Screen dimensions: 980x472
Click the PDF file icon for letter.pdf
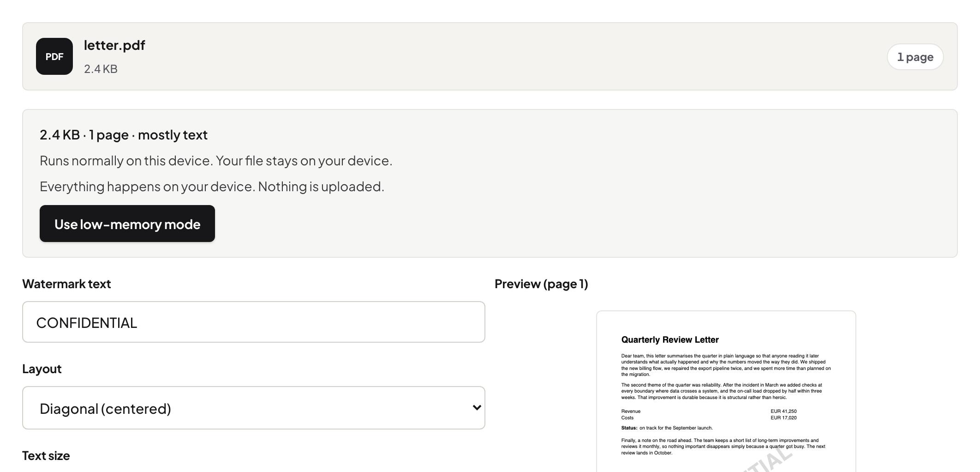point(54,56)
